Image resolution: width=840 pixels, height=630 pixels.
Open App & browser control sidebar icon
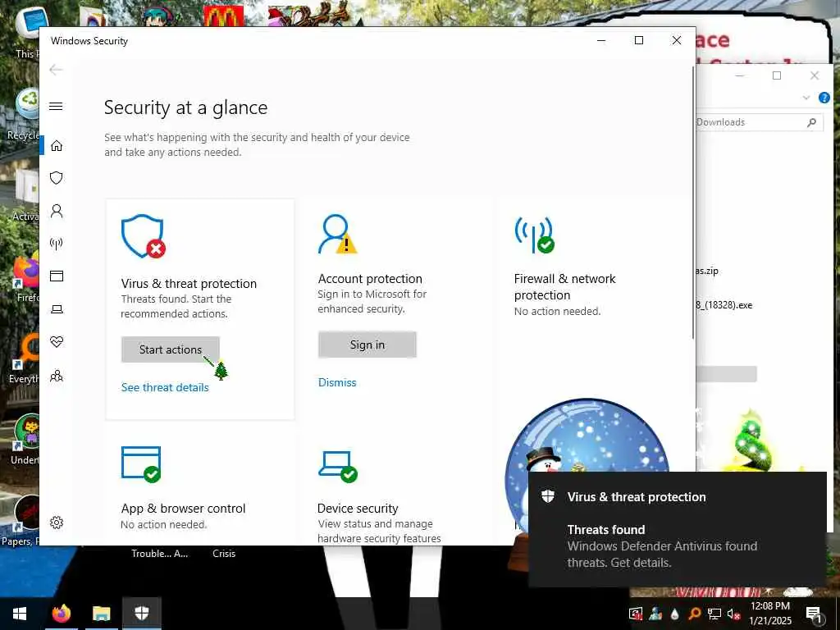[57, 276]
